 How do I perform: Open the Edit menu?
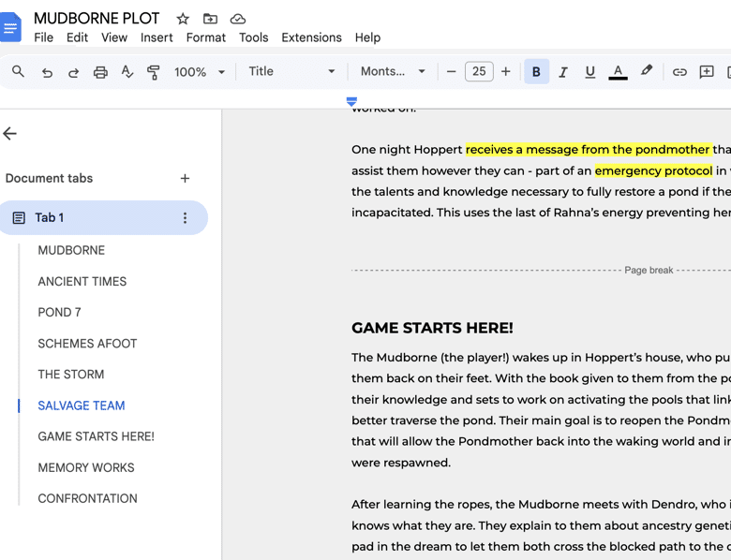click(x=77, y=37)
